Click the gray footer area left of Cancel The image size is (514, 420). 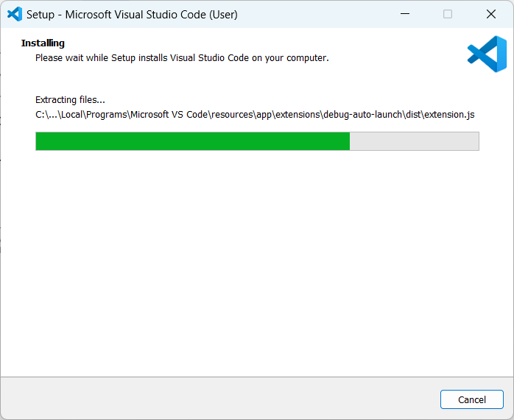pos(221,399)
